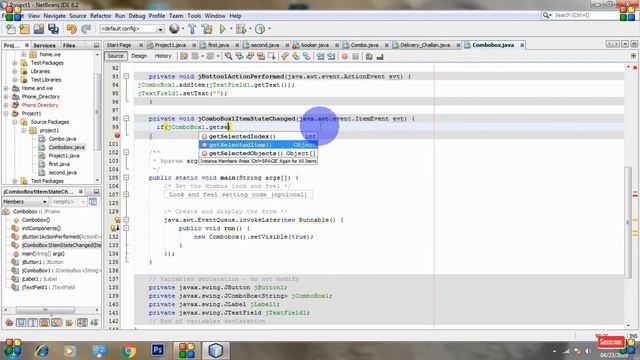The height and width of the screenshot is (360, 640).
Task: Open Photoshop from the taskbar
Action: tap(158, 350)
